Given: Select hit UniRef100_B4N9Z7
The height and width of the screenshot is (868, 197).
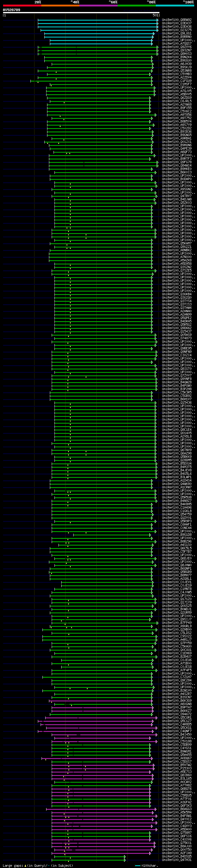Looking at the screenshot, I should (177, 501).
